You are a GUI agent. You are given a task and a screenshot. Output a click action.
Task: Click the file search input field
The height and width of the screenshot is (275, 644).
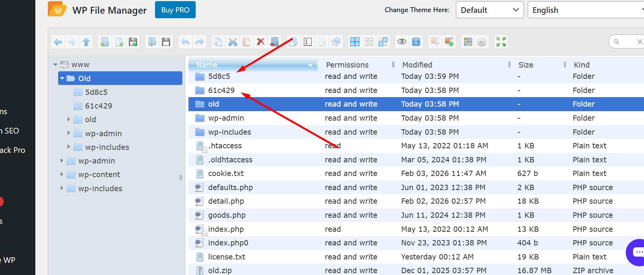click(627, 42)
